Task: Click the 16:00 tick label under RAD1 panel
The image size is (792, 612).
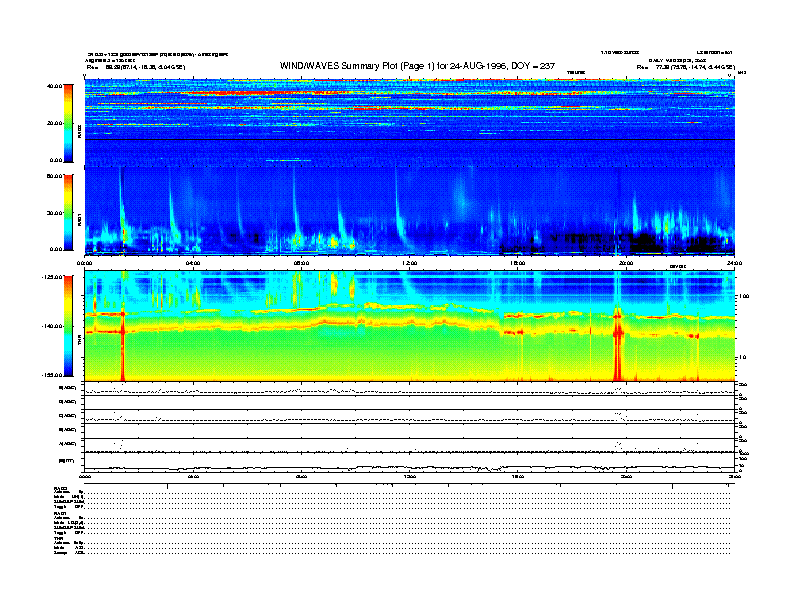Action: tap(518, 263)
